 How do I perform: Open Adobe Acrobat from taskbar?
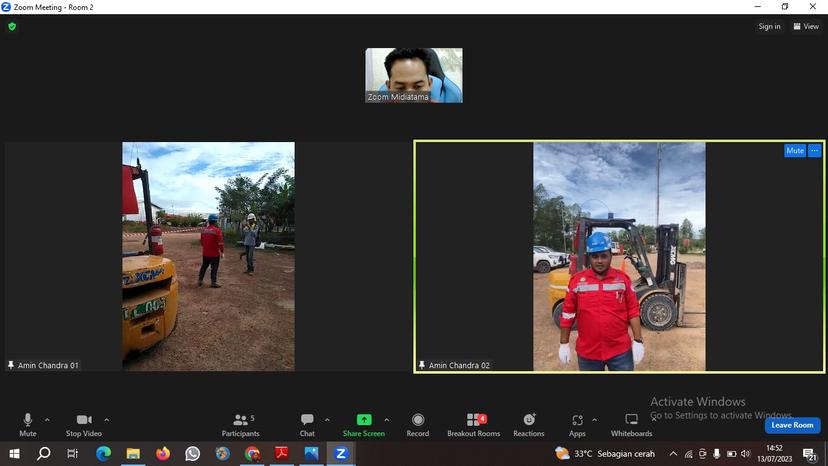click(281, 453)
